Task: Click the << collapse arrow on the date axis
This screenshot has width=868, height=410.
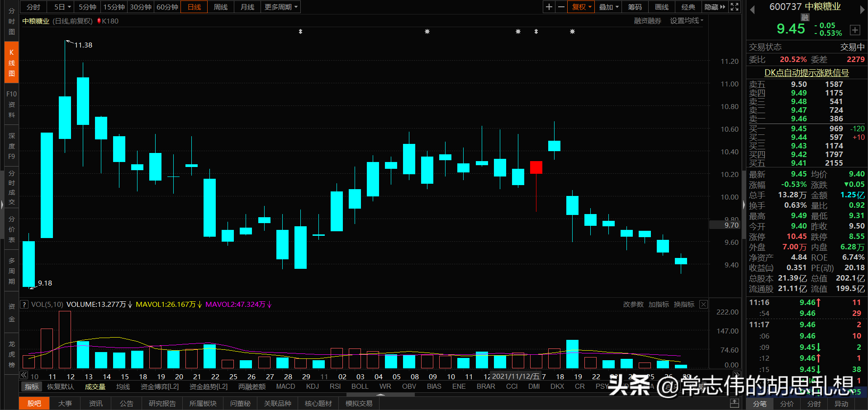Action: click(23, 375)
